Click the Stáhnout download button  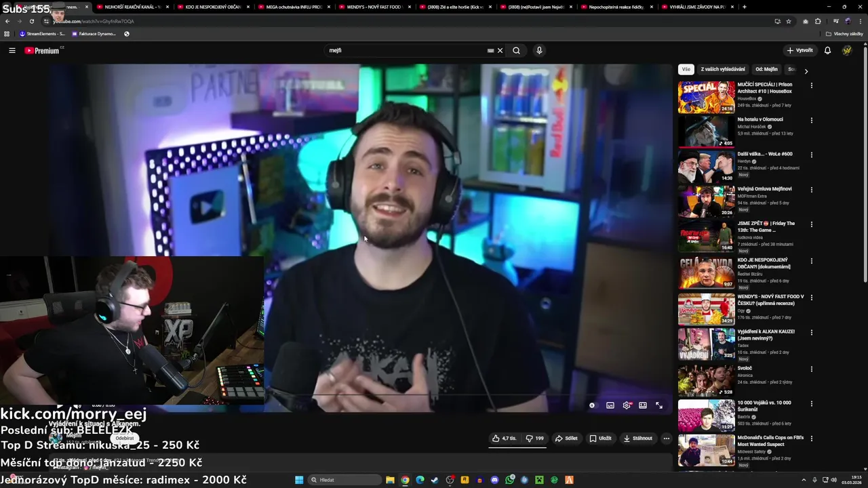click(637, 438)
